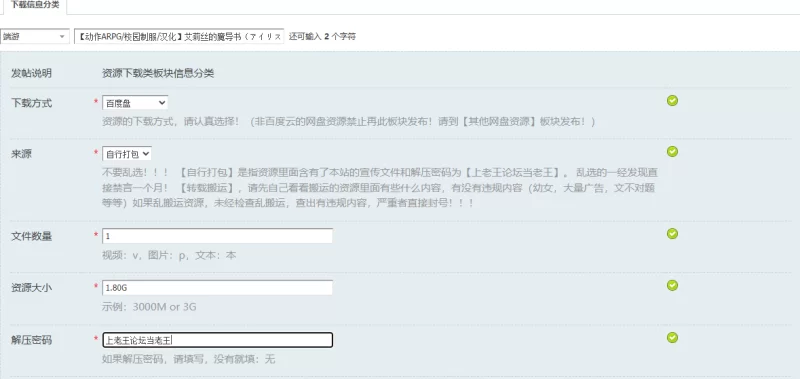The image size is (800, 379).
Task: Click hint text 示例：3000M or 3G
Action: tap(149, 307)
